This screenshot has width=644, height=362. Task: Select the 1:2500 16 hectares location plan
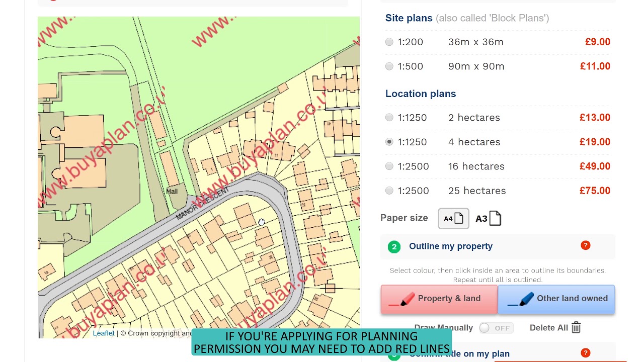click(x=389, y=166)
